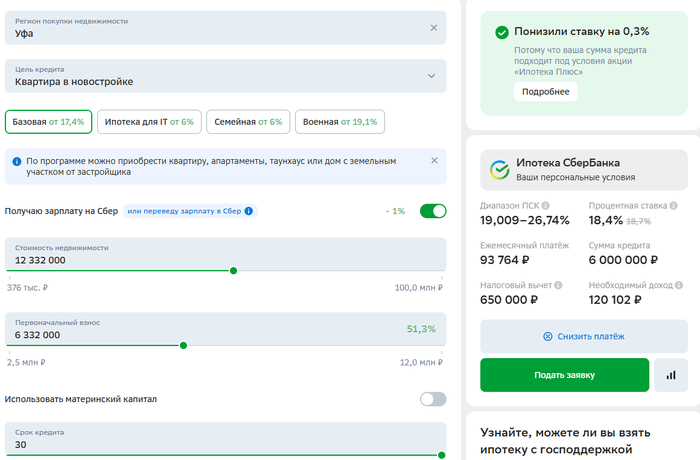Viewport: 700px width, 460px height.
Task: Click info icon next to Налоговый вычет
Action: coord(556,285)
